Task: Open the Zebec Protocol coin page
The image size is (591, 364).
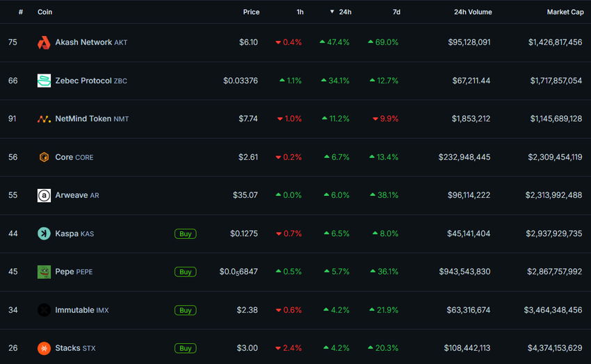Action: (91, 81)
